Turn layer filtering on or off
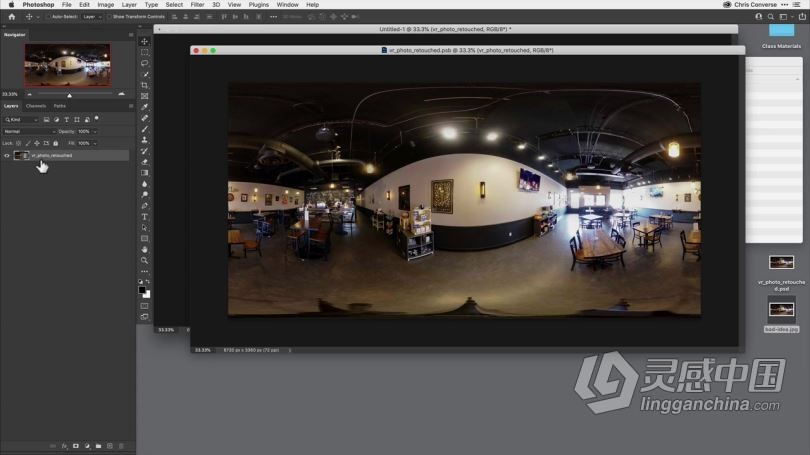The image size is (810, 455). point(97,119)
